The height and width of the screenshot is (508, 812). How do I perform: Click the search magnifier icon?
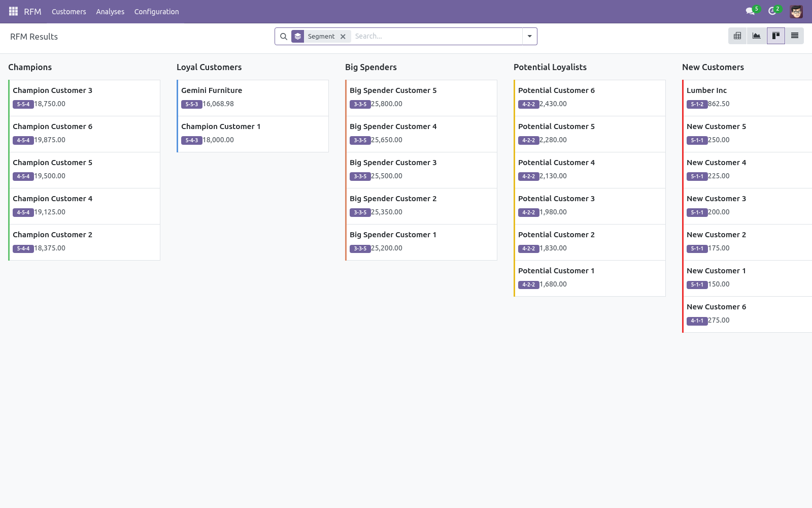(284, 37)
